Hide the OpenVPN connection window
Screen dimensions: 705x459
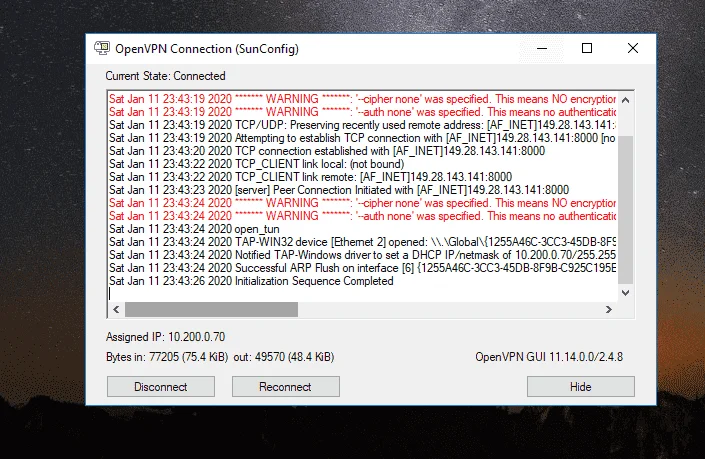(580, 387)
